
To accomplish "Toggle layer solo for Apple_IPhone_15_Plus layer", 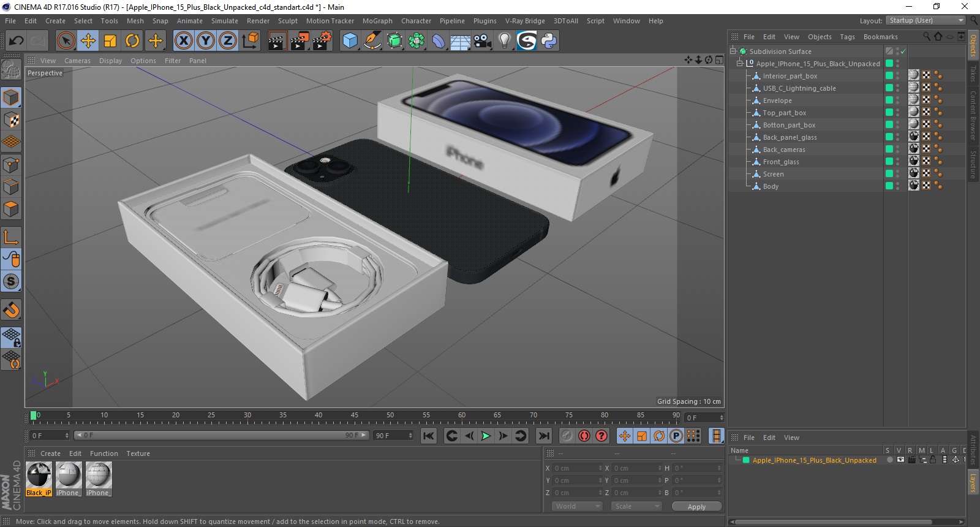I will (889, 460).
